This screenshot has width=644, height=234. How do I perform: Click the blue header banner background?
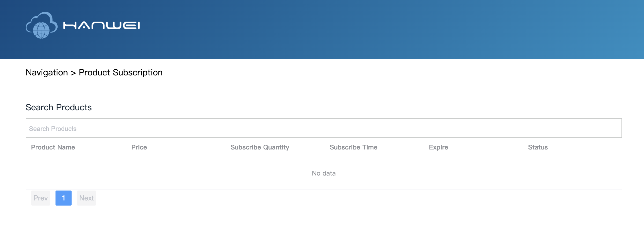click(x=375, y=30)
